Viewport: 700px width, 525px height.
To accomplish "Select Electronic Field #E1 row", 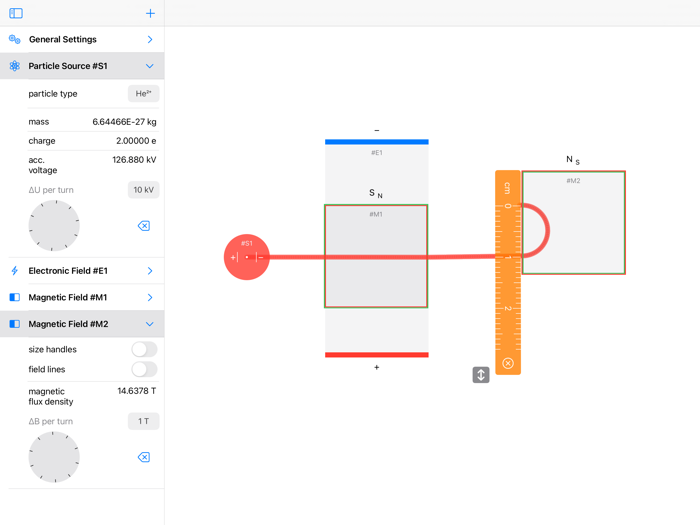I will click(x=82, y=271).
